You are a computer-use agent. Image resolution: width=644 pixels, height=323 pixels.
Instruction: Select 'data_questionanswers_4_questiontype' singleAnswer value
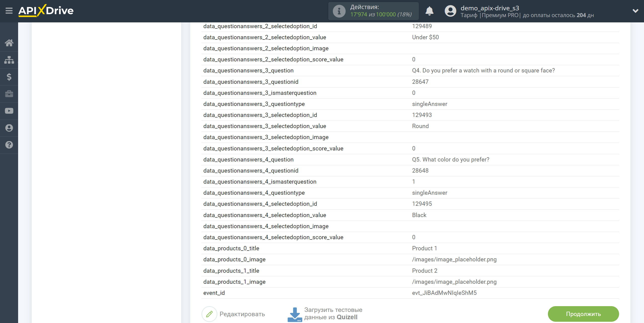tap(429, 193)
